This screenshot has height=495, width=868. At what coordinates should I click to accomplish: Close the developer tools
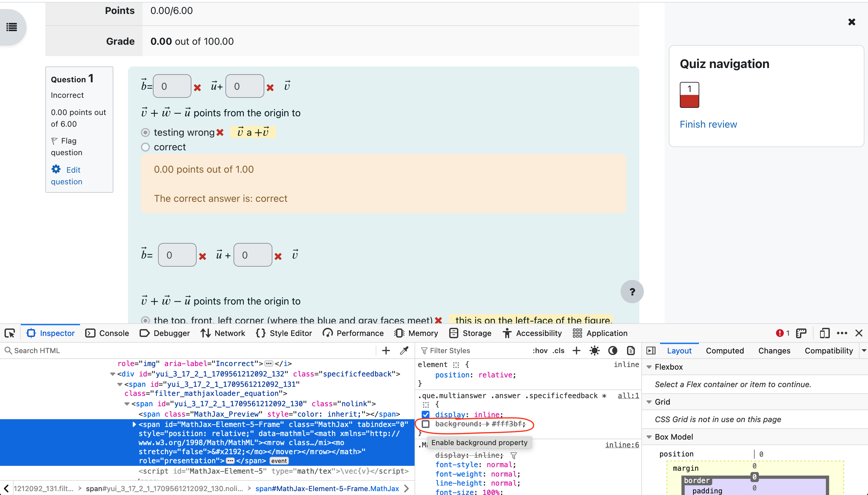coord(859,333)
